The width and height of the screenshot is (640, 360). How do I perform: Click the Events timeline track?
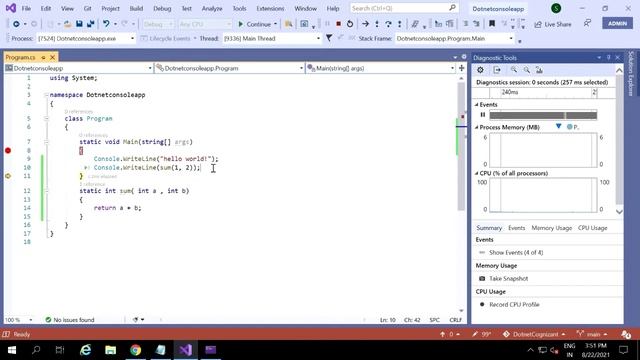[x=543, y=115]
